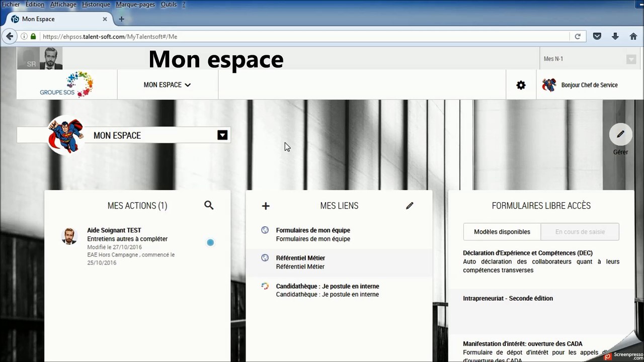Click text Entretiens autres à compléter
This screenshot has height=362, width=644.
click(127, 239)
